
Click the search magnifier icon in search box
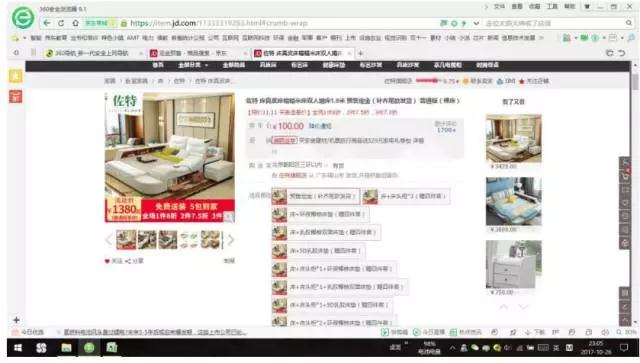tap(629, 23)
